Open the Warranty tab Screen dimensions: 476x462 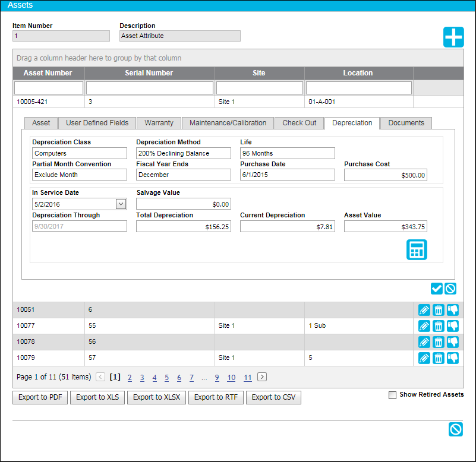[159, 123]
